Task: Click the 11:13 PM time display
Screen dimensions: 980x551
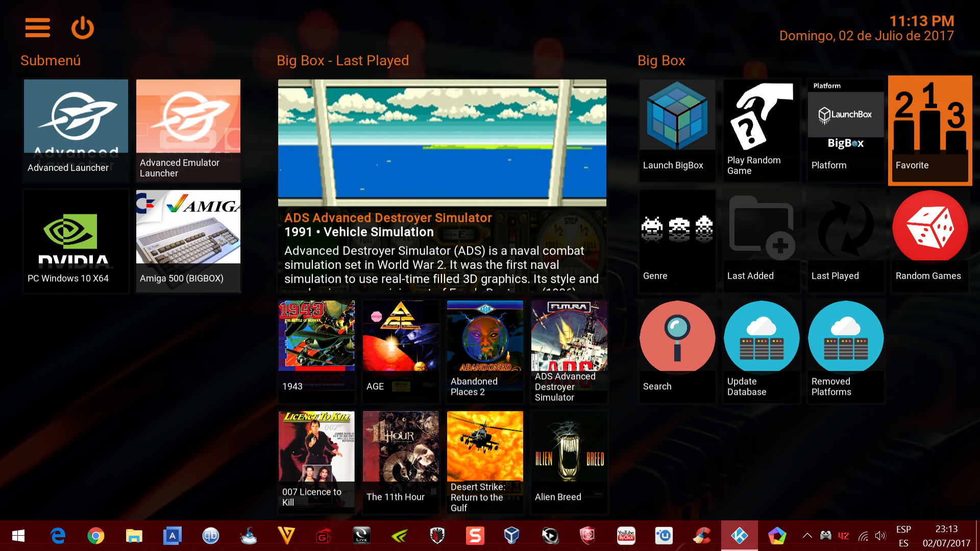Action: [921, 21]
